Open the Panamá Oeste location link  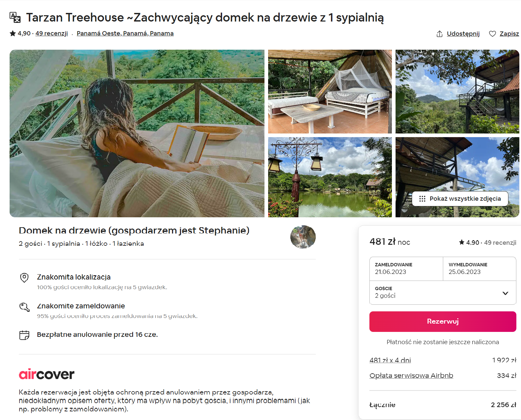(125, 33)
